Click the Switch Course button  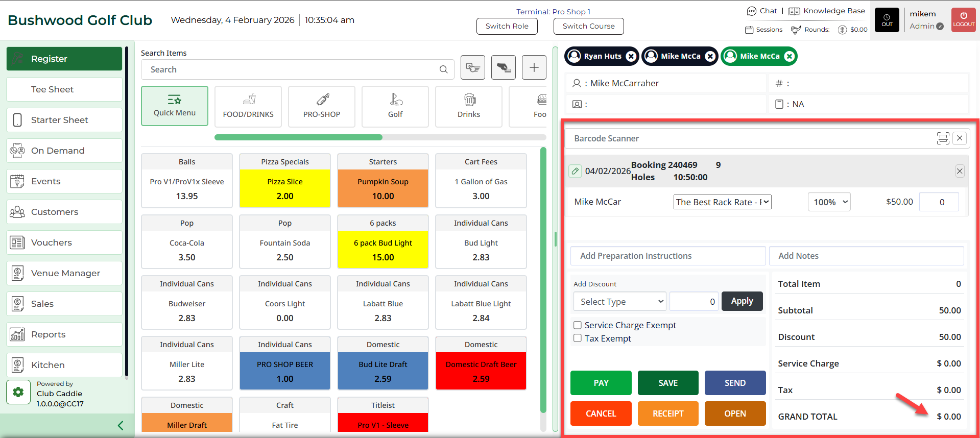588,26
